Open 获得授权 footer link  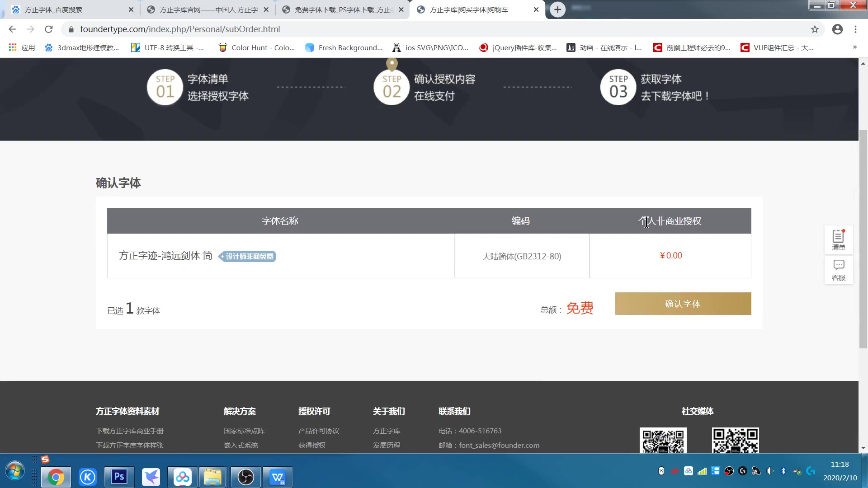pos(312,445)
